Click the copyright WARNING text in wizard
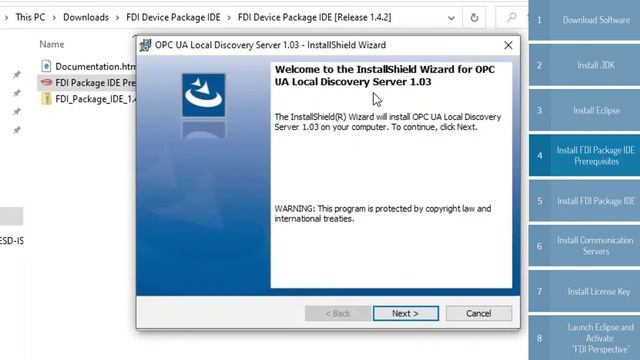640x360 pixels. tap(382, 213)
